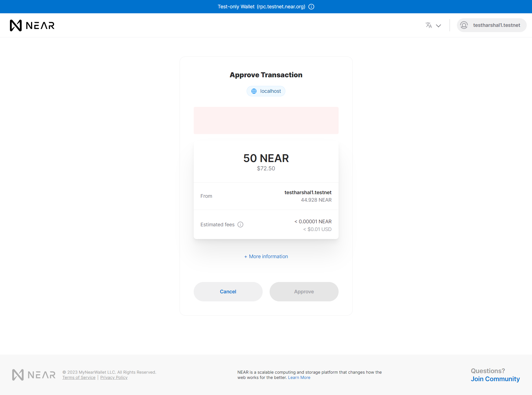Expand the More information section
Viewport: 532px width, 395px height.
[266, 257]
